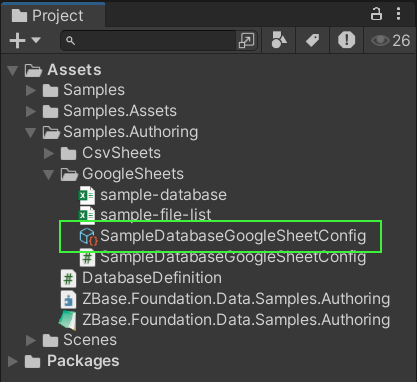The image size is (417, 382).
Task: Click the Assets open folder icon
Action: coord(33,70)
